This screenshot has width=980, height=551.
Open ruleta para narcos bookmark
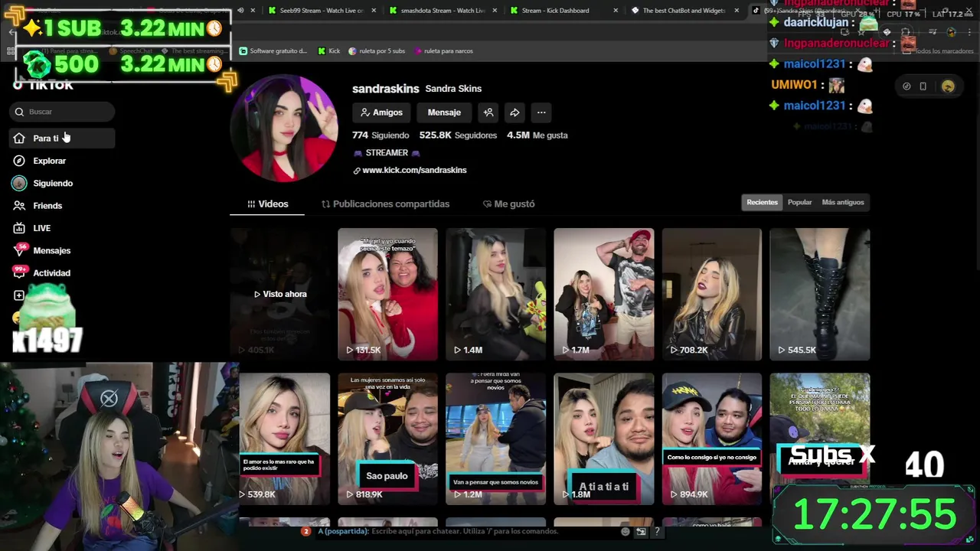(x=443, y=51)
